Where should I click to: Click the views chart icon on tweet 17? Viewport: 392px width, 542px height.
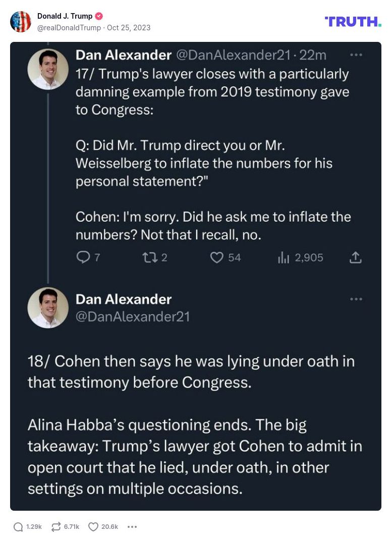point(284,258)
